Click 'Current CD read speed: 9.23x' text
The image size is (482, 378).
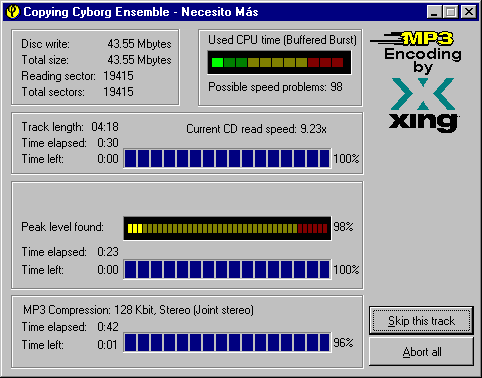point(257,129)
